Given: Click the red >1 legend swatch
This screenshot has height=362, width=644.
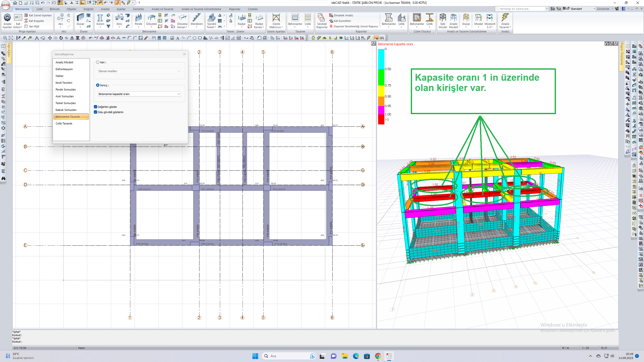Looking at the screenshot, I should tap(381, 119).
